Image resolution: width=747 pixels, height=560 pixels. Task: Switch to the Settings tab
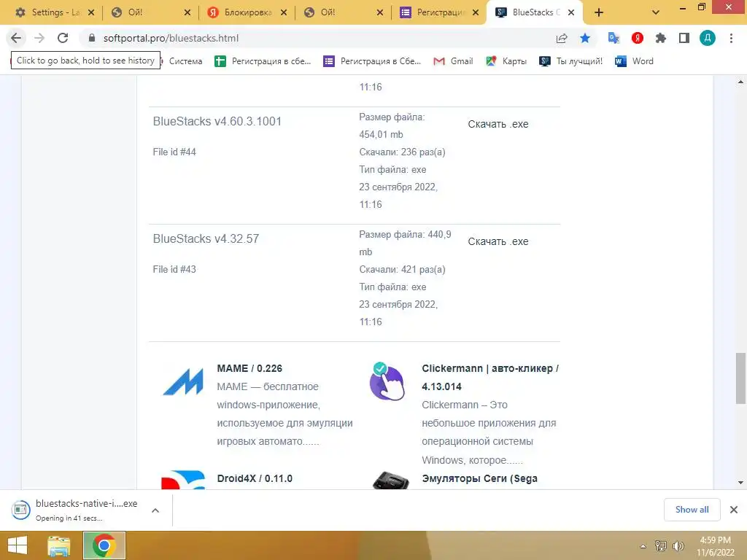pyautogui.click(x=55, y=13)
